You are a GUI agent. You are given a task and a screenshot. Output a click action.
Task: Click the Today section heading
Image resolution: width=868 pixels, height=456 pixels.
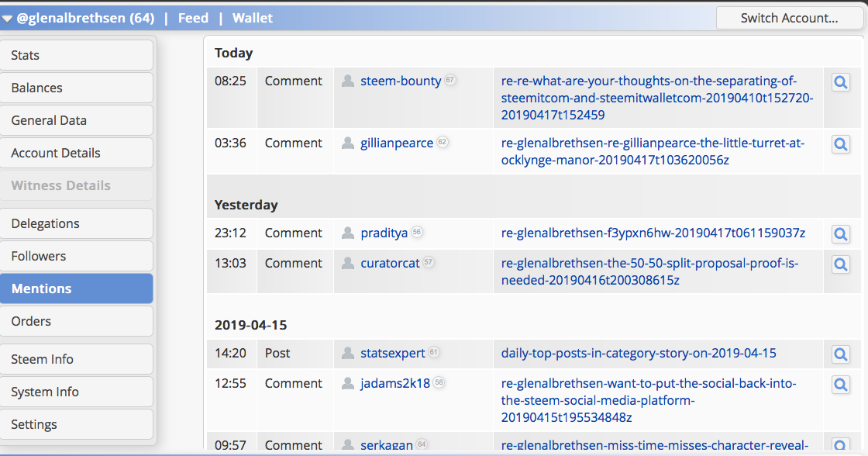point(233,54)
